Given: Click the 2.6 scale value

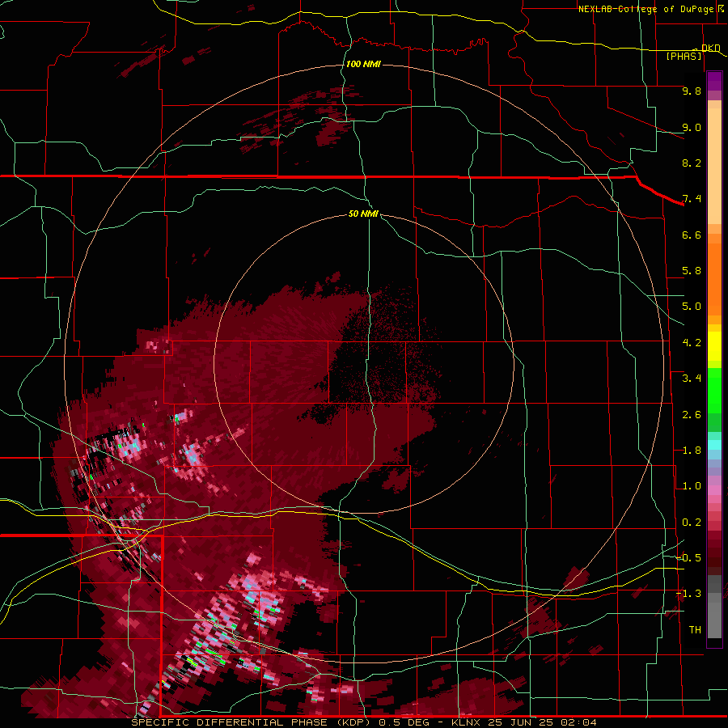Looking at the screenshot, I should [x=692, y=415].
